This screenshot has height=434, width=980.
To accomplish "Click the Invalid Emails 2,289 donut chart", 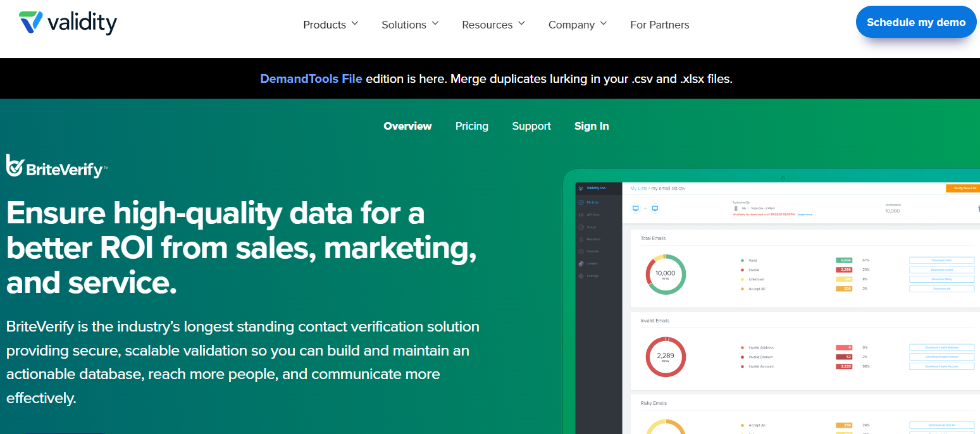I will tap(666, 357).
